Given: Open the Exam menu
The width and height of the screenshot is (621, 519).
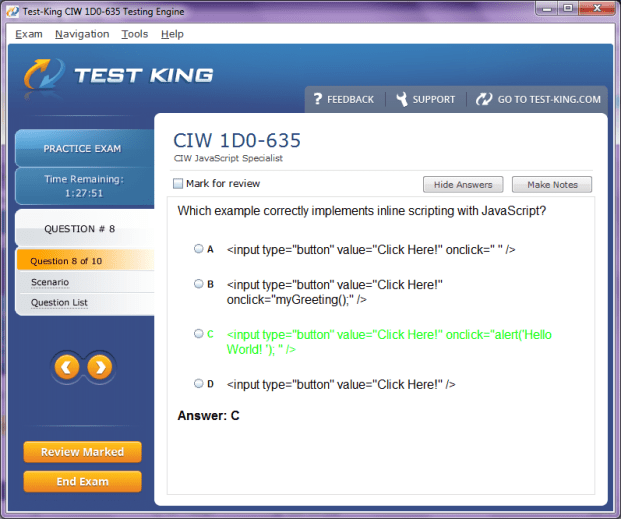Looking at the screenshot, I should click(x=29, y=34).
